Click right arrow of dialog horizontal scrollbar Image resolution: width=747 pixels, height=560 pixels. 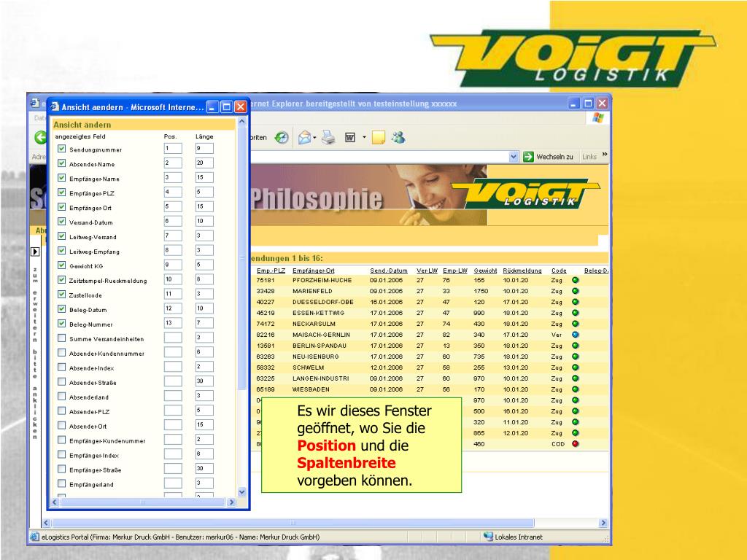231,502
